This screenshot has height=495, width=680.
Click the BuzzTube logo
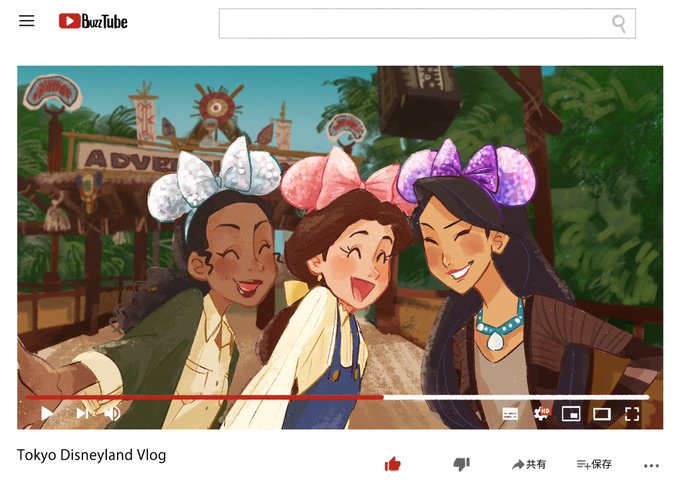[x=93, y=21]
